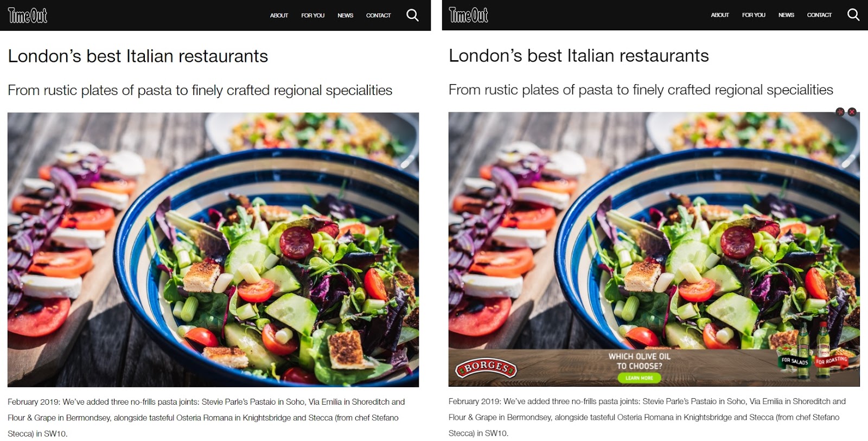Open NEWS in the left page navigation
868x441 pixels.
click(346, 15)
